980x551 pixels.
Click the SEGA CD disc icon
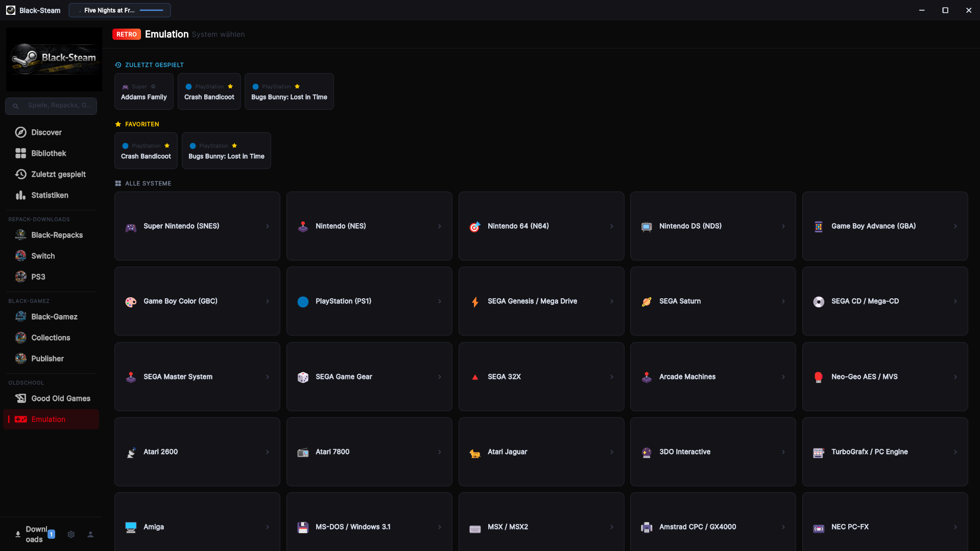coord(819,302)
